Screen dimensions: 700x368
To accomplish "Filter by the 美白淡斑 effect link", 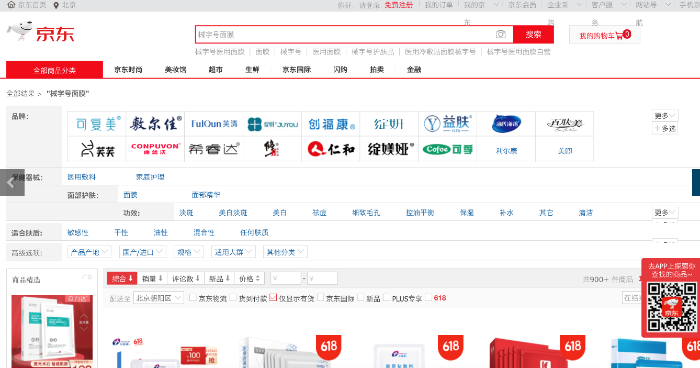I will tap(233, 213).
